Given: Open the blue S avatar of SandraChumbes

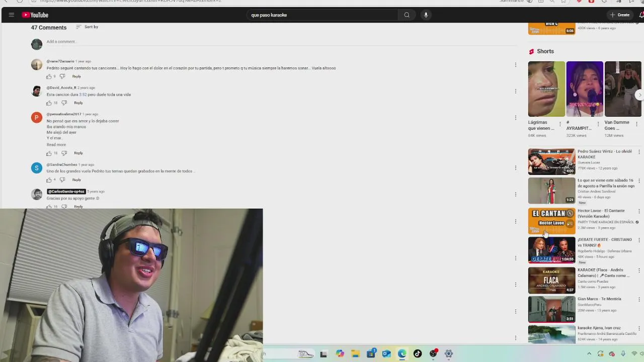Looking at the screenshot, I should point(37,168).
